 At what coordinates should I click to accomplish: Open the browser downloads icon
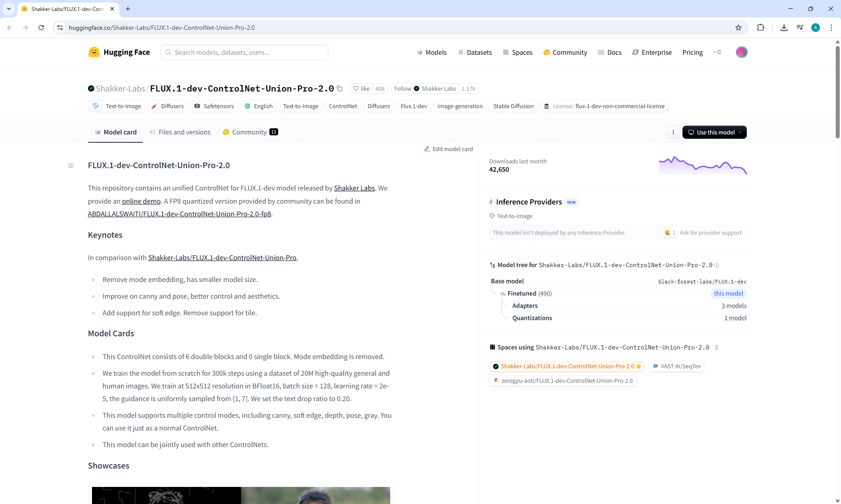click(x=784, y=28)
